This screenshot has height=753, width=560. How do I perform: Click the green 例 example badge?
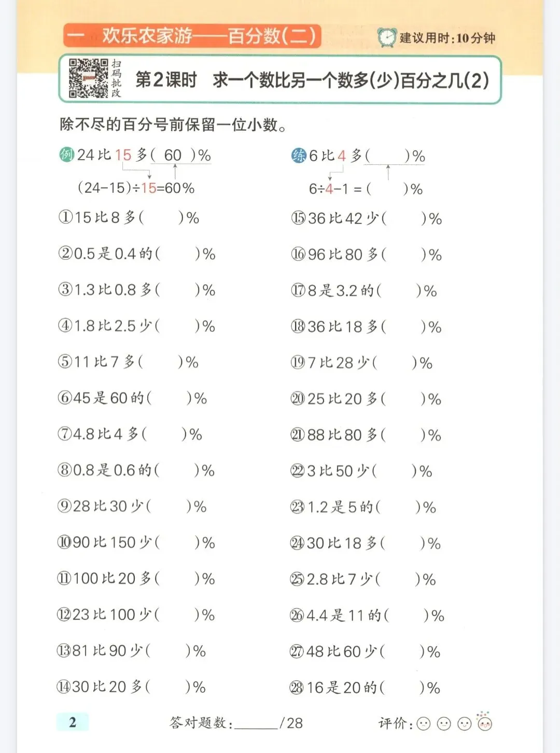point(67,155)
